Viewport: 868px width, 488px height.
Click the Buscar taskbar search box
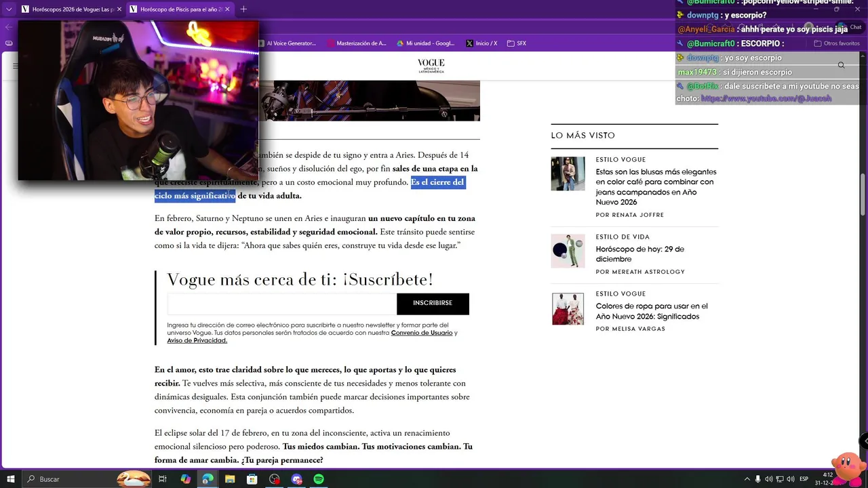(87, 479)
